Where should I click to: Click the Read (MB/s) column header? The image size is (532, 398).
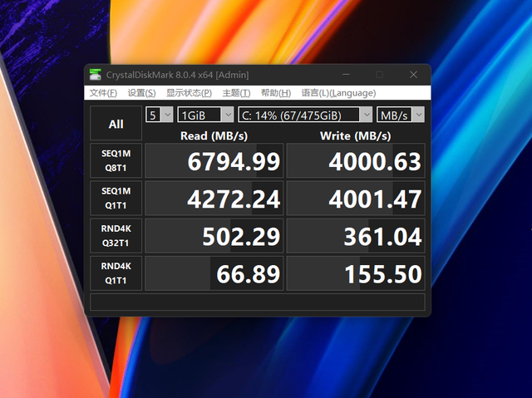click(214, 136)
